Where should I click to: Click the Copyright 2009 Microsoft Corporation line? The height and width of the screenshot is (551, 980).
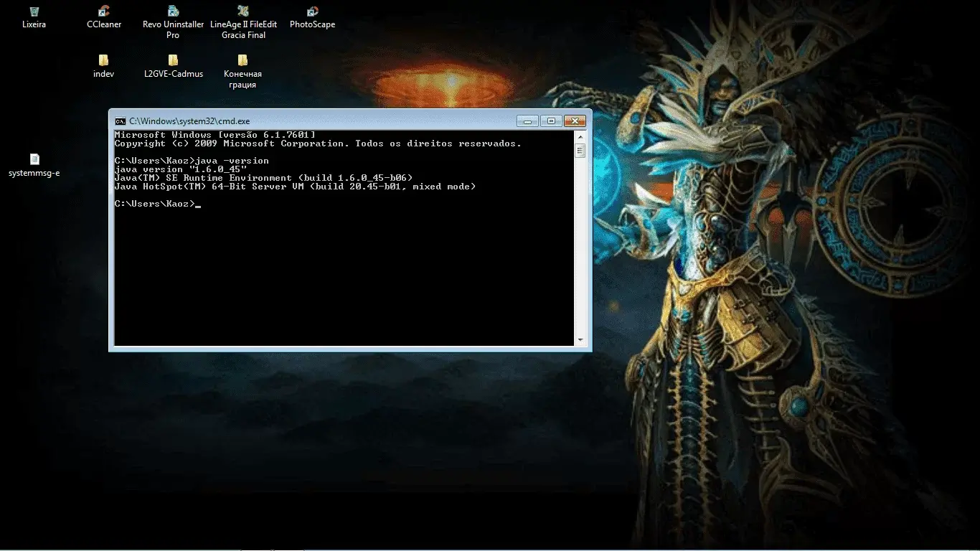tap(318, 143)
